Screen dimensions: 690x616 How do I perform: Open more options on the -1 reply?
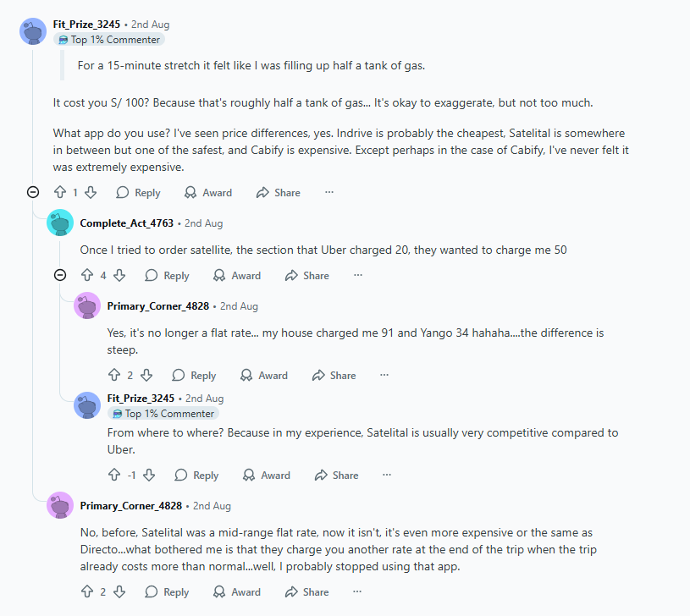point(387,476)
